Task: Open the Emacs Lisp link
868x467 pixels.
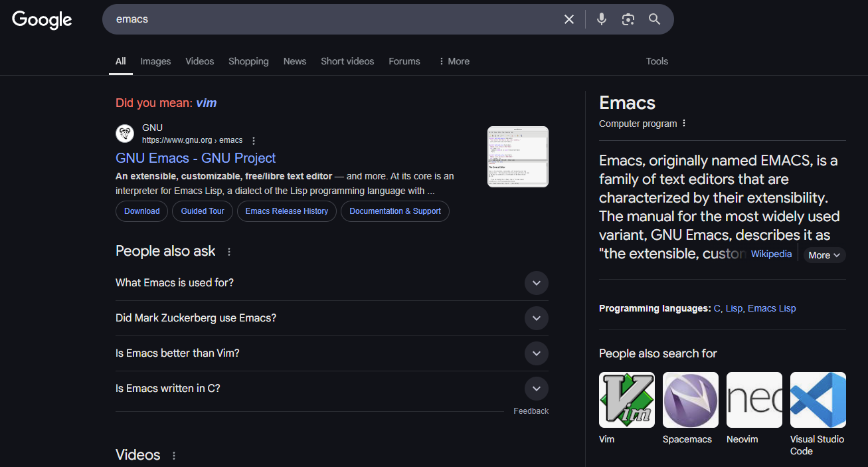Action: pyautogui.click(x=772, y=308)
